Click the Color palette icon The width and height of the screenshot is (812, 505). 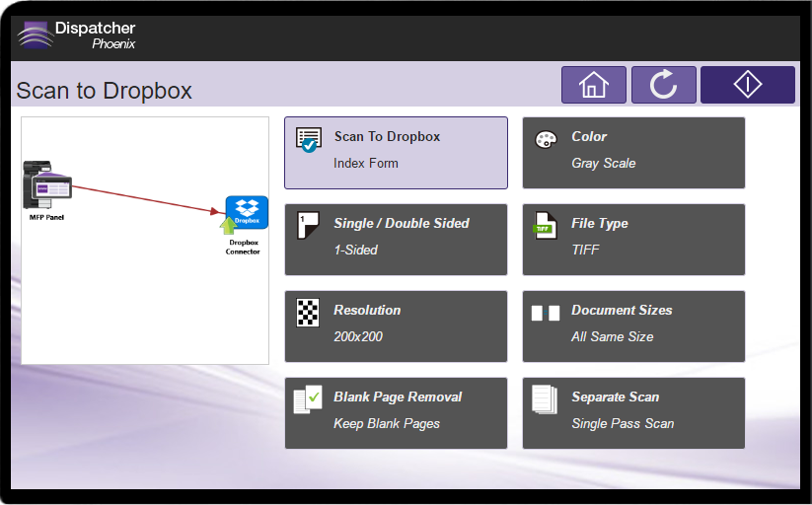tap(546, 139)
